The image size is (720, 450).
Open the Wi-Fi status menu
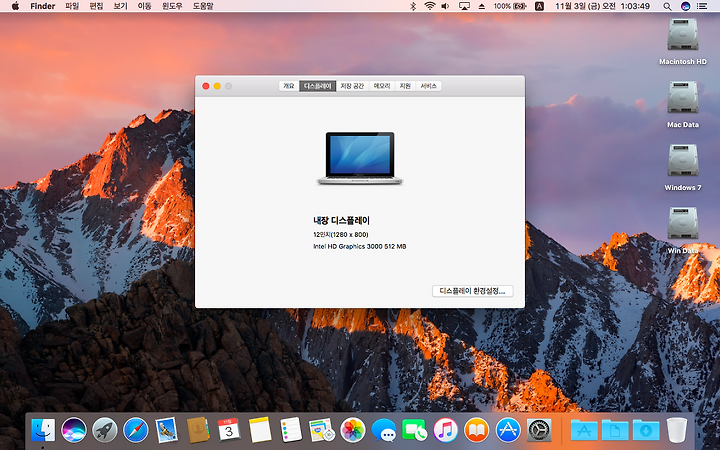[429, 6]
